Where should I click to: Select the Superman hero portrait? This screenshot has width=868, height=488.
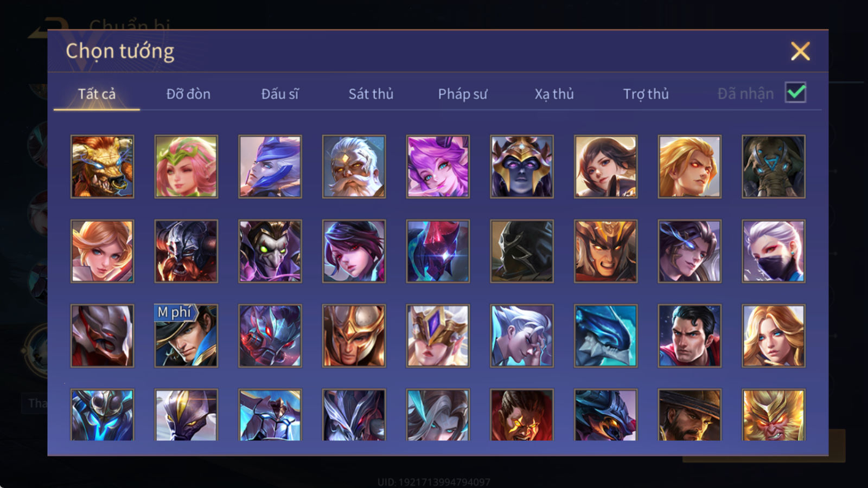pyautogui.click(x=690, y=336)
